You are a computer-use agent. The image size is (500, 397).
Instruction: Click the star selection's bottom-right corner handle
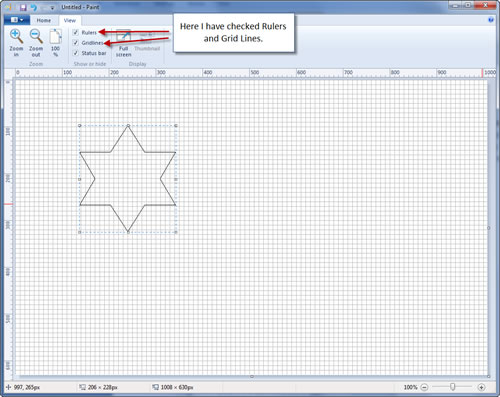point(176,232)
